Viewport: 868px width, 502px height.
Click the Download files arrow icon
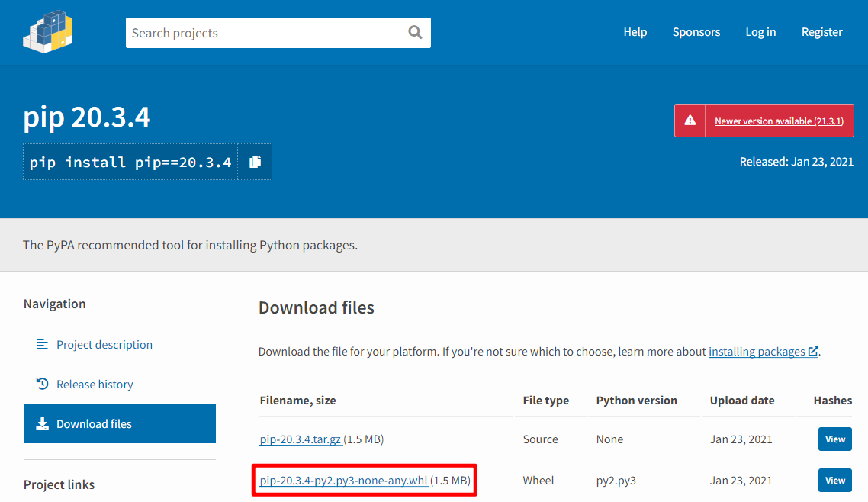(42, 423)
